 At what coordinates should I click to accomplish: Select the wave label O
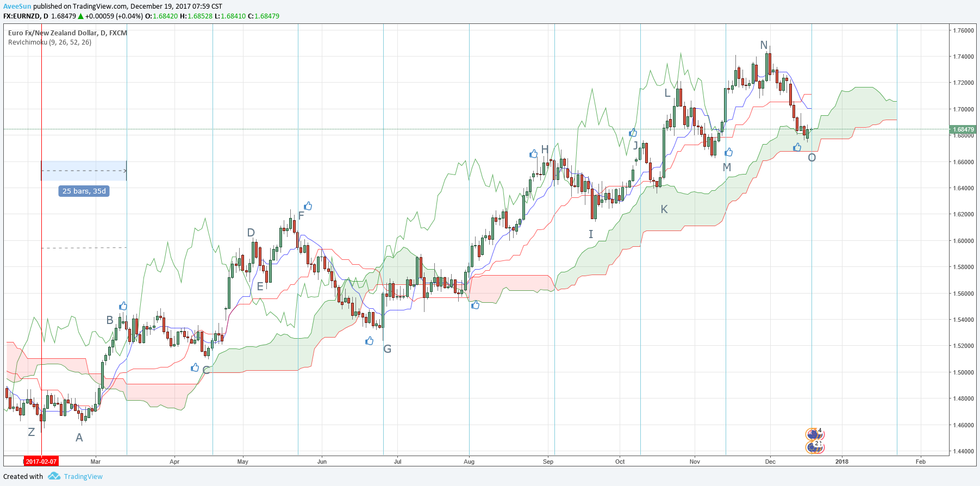coord(812,158)
